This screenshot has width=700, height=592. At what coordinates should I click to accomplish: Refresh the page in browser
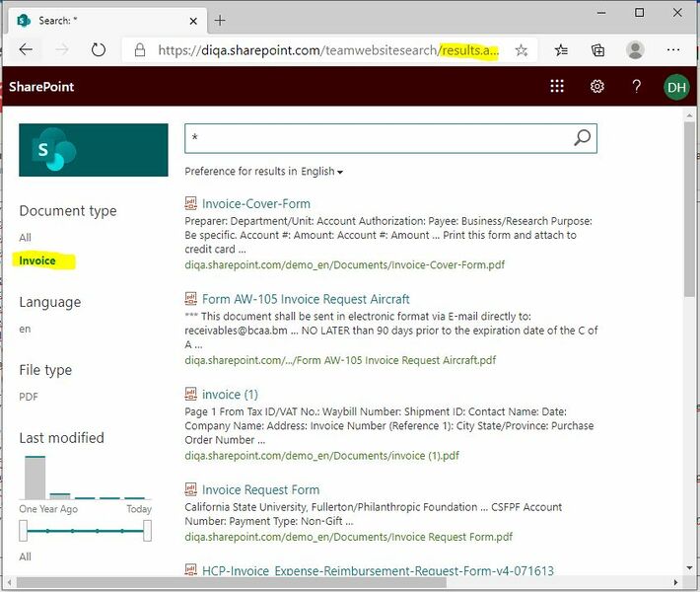coord(99,50)
